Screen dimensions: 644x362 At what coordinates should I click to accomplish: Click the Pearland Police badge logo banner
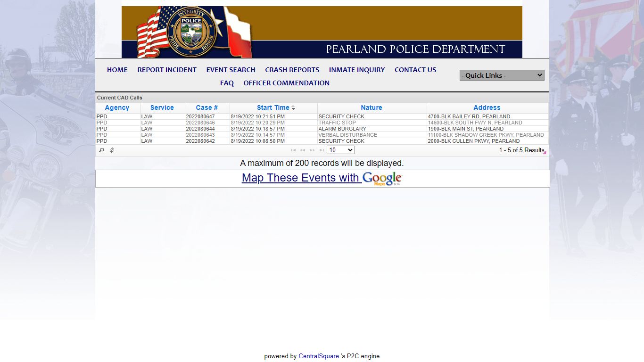click(x=322, y=32)
